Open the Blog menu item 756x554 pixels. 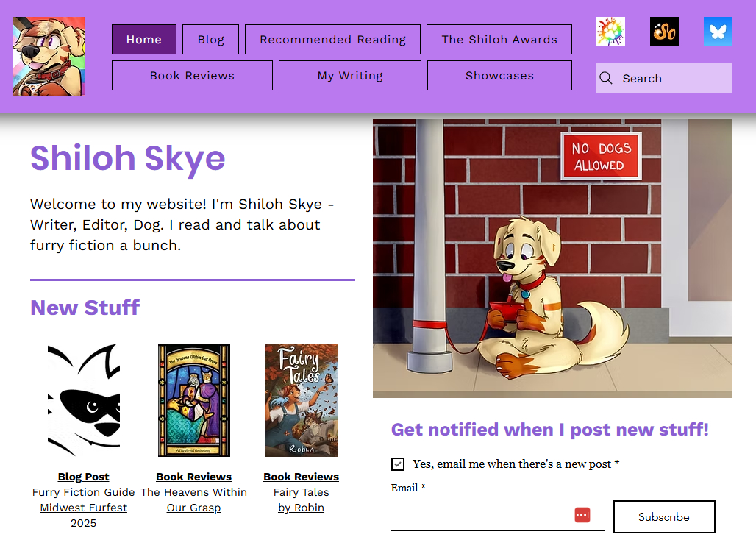210,40
